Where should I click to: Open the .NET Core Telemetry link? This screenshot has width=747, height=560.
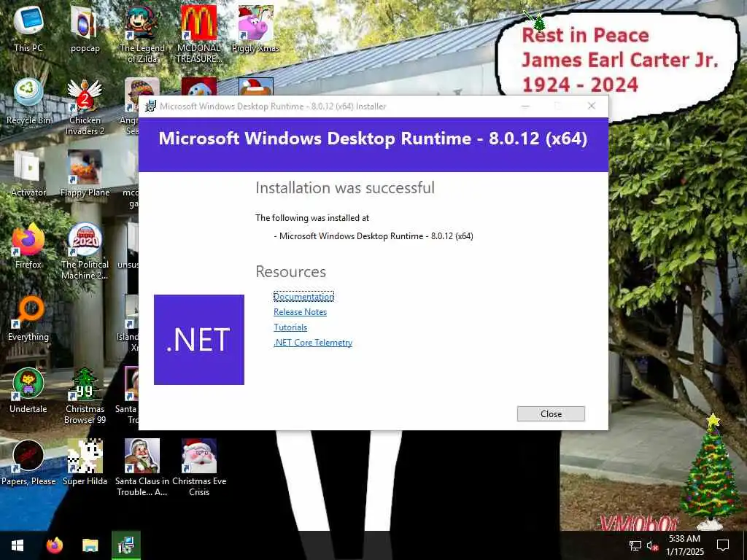pos(313,343)
